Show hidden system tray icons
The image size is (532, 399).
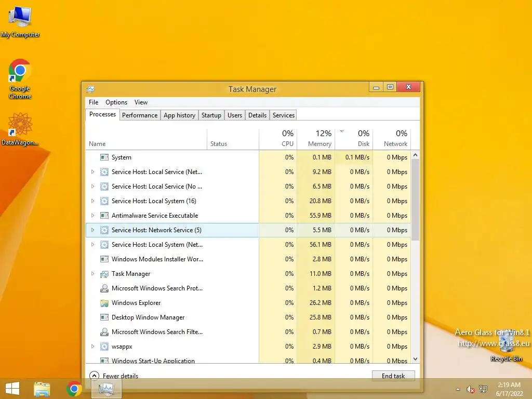[458, 389]
